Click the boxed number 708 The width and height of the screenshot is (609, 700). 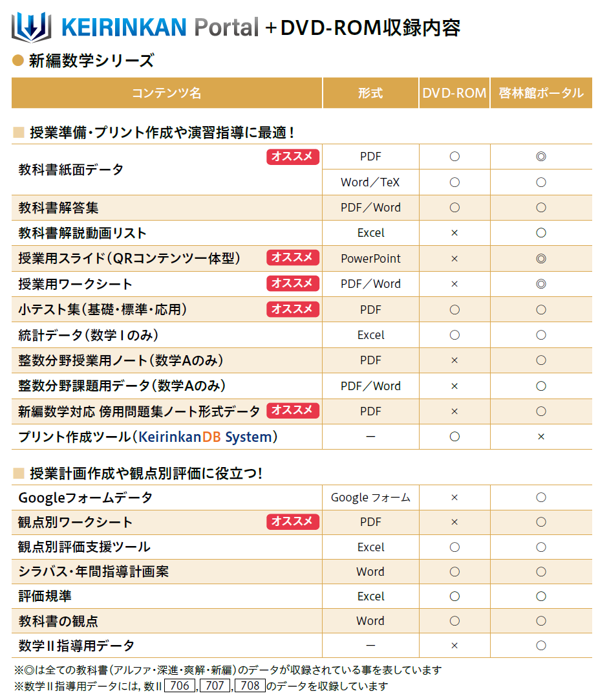(250, 686)
